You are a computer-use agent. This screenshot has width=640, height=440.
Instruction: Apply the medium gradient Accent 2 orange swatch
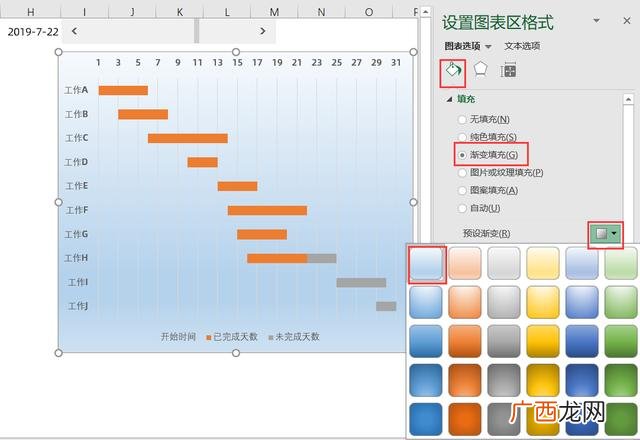(464, 341)
